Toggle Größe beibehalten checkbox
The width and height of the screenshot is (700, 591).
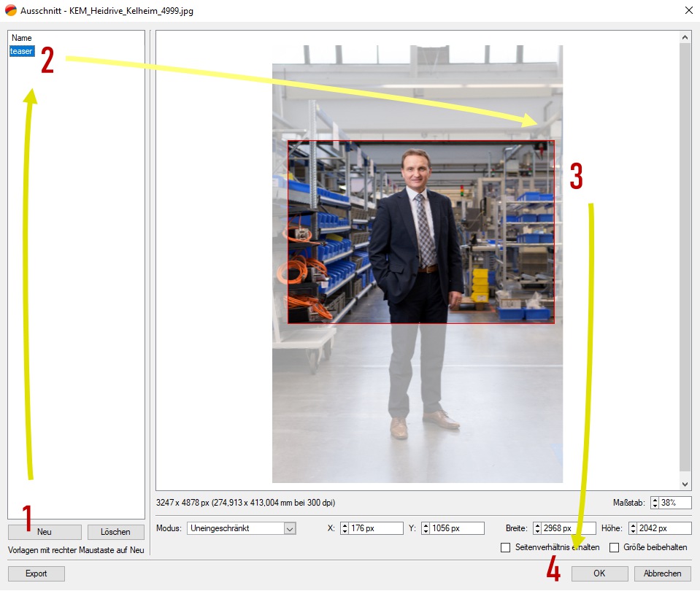tap(614, 547)
